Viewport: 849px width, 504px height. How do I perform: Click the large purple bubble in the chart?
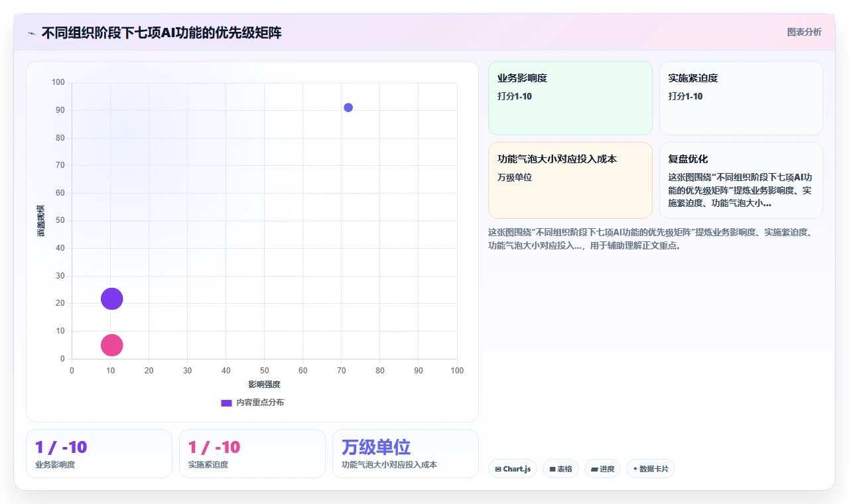tap(112, 299)
